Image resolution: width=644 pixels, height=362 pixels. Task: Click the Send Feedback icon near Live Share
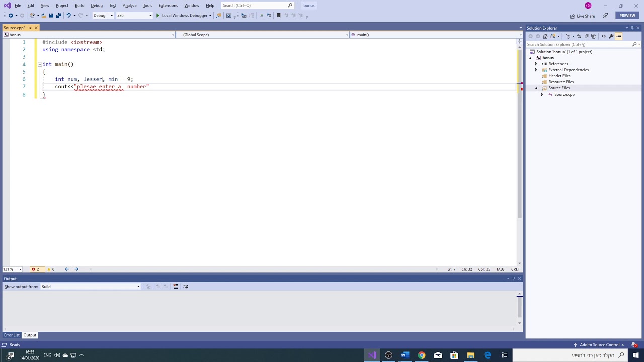point(605,16)
